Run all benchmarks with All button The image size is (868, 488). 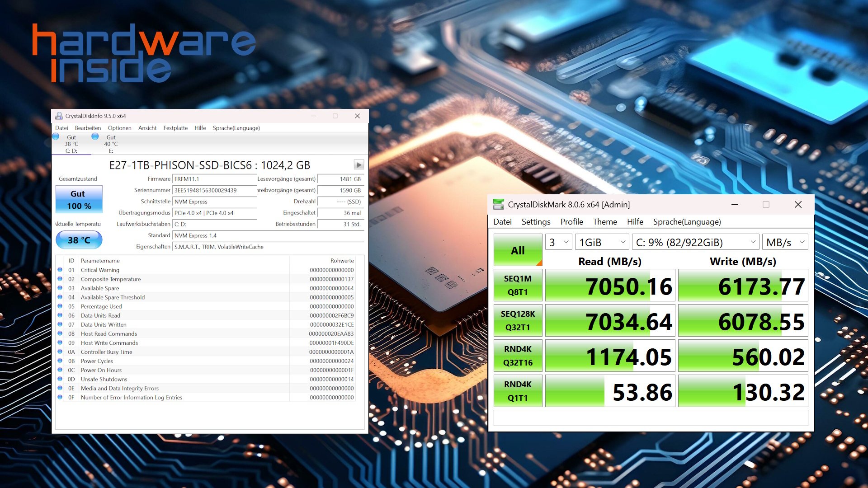tap(518, 250)
